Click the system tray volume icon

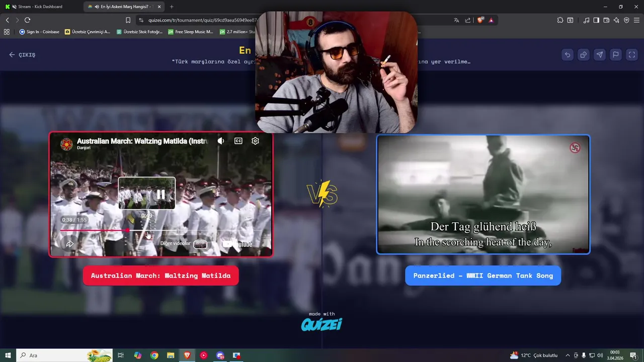600,355
